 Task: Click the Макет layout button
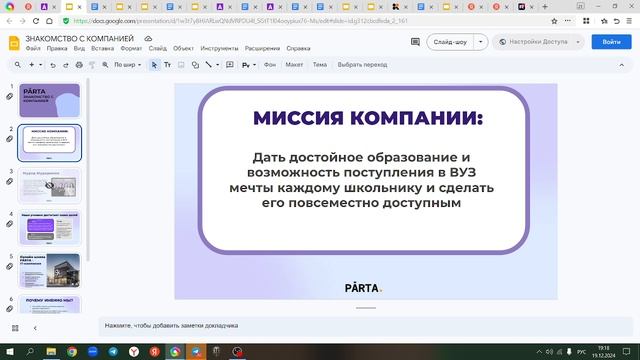point(294,65)
